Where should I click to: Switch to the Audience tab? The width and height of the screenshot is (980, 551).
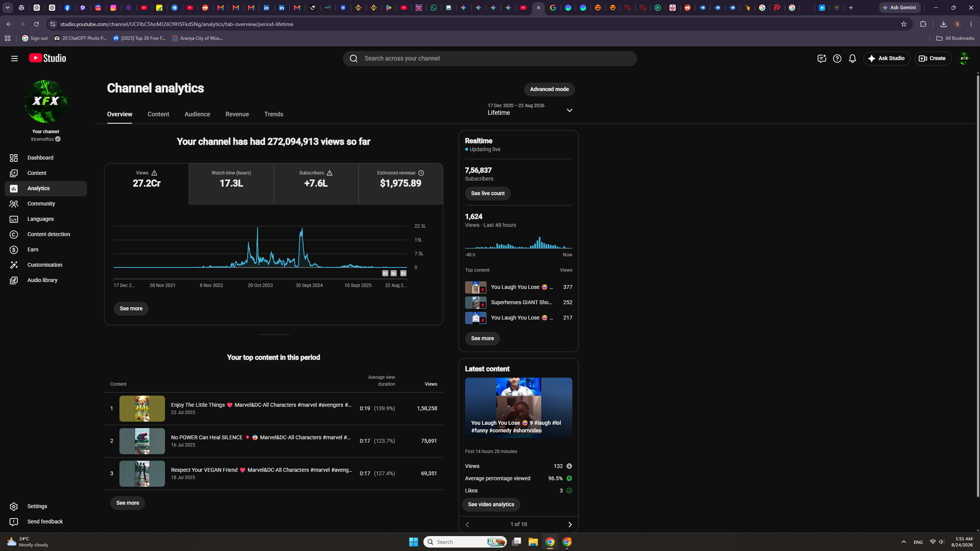(x=197, y=114)
